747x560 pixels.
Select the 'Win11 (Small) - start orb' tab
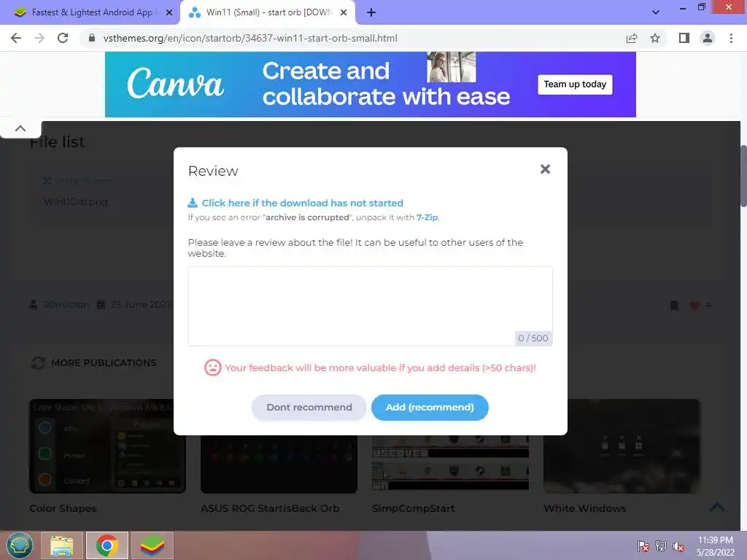tap(268, 12)
